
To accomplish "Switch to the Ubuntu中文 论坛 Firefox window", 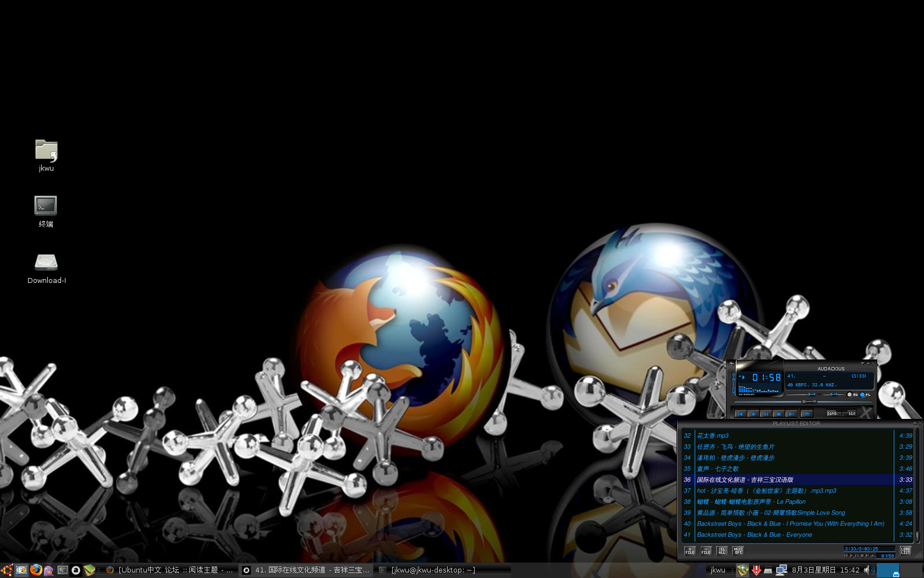I will click(x=169, y=570).
